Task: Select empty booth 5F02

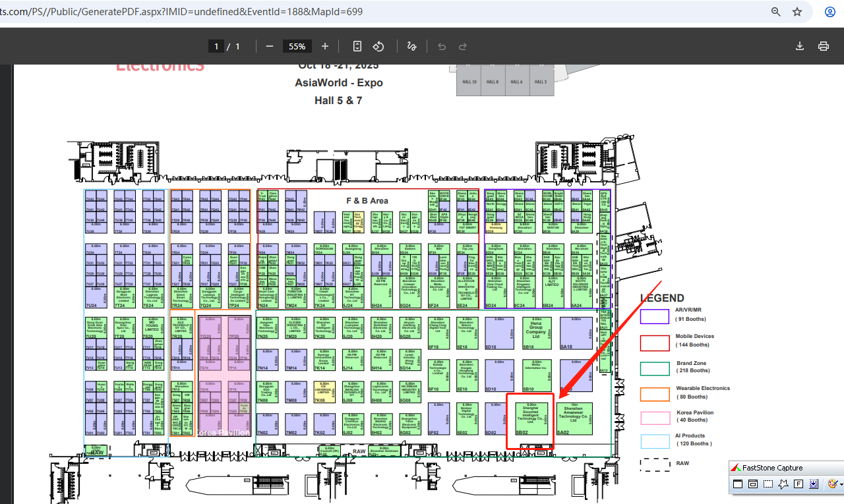Action: pos(439,419)
